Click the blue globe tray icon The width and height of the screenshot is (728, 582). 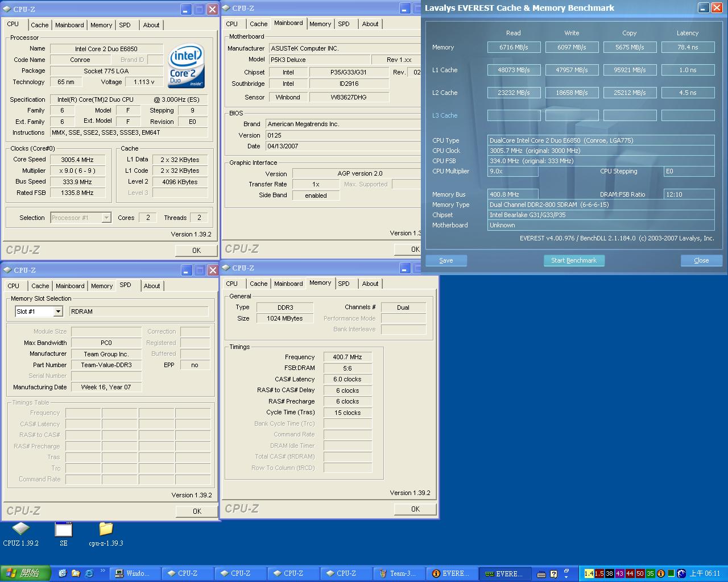click(681, 573)
